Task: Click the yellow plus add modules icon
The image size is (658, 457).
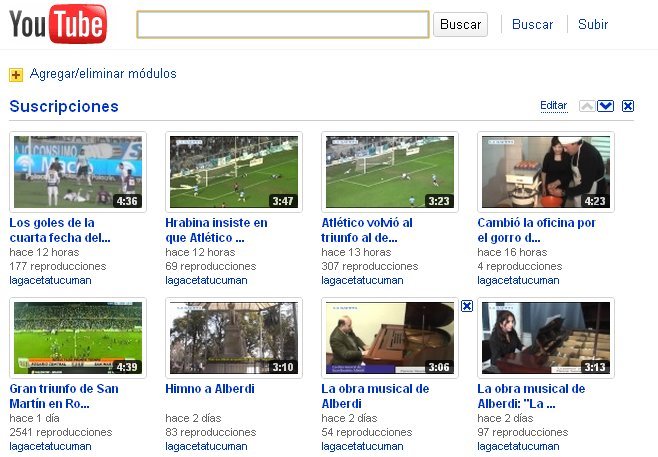Action: coord(16,74)
